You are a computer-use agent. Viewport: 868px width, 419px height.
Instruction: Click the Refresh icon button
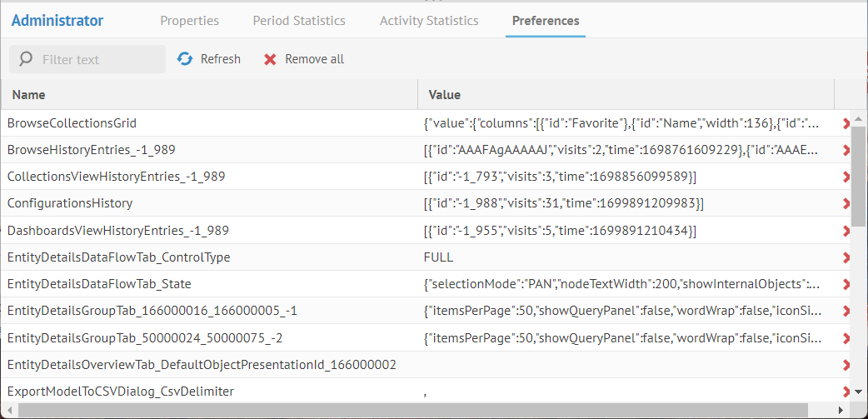click(x=185, y=59)
